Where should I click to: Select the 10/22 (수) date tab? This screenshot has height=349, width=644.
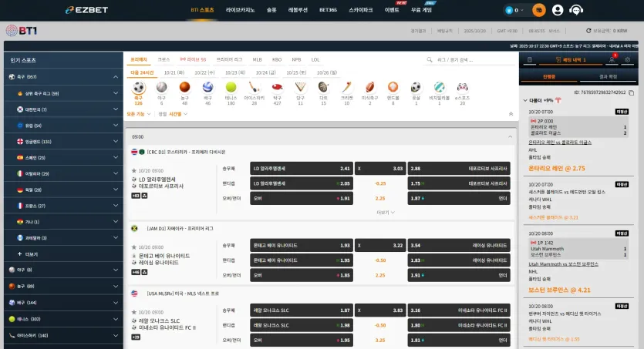point(204,72)
